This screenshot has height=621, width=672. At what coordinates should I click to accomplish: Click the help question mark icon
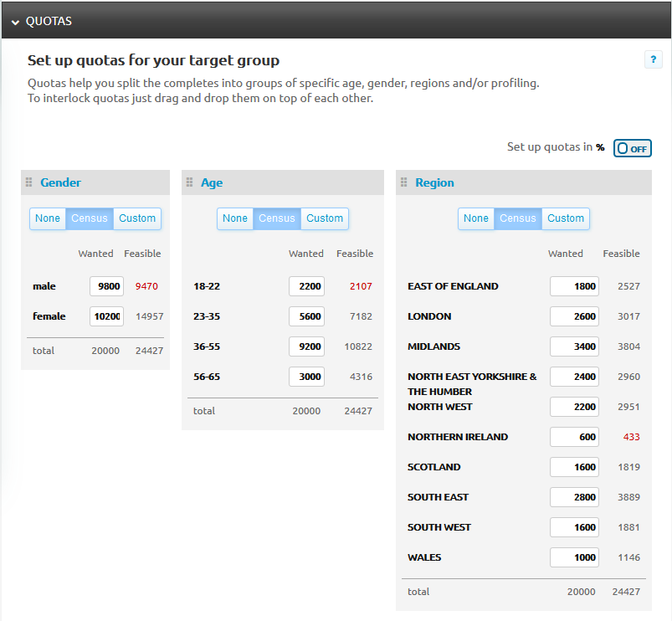point(654,60)
